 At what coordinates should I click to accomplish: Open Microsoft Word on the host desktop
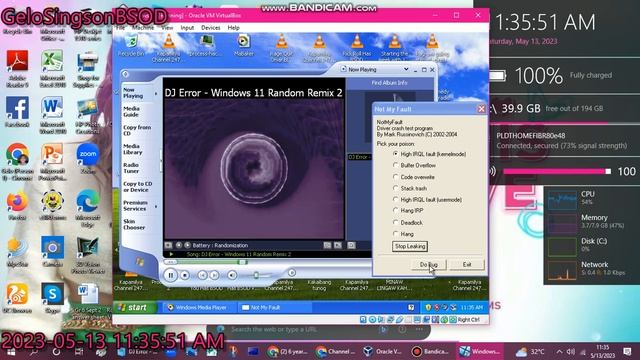point(52,115)
